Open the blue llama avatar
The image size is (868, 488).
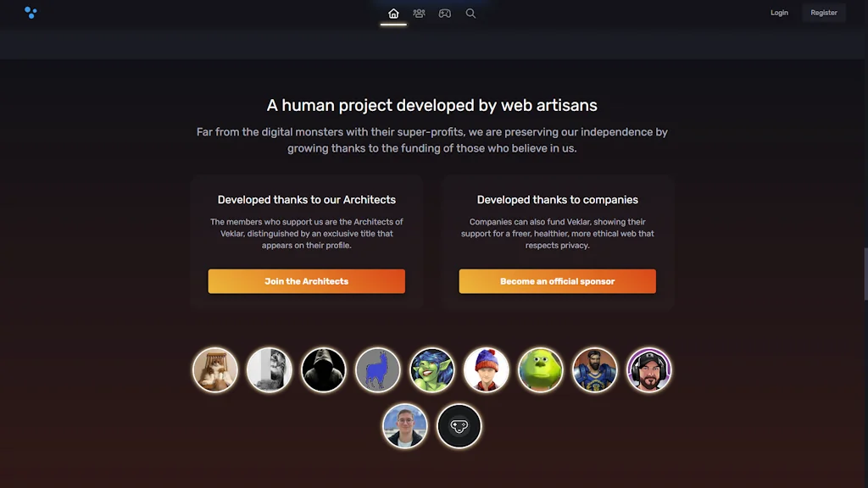tap(377, 369)
